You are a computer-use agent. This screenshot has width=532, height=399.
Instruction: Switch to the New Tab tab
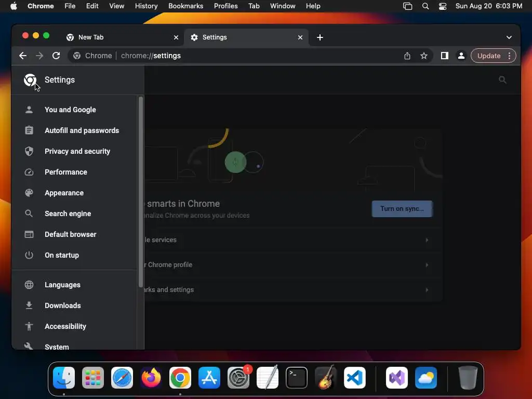click(x=122, y=37)
